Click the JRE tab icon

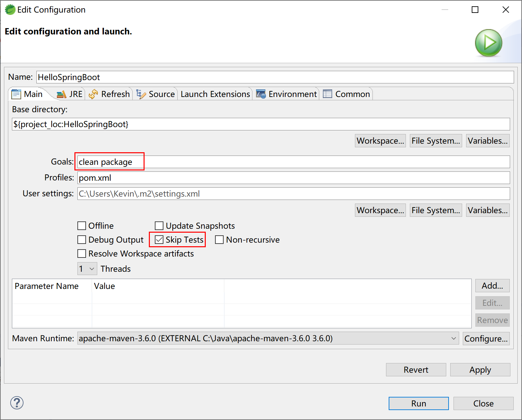(x=62, y=95)
